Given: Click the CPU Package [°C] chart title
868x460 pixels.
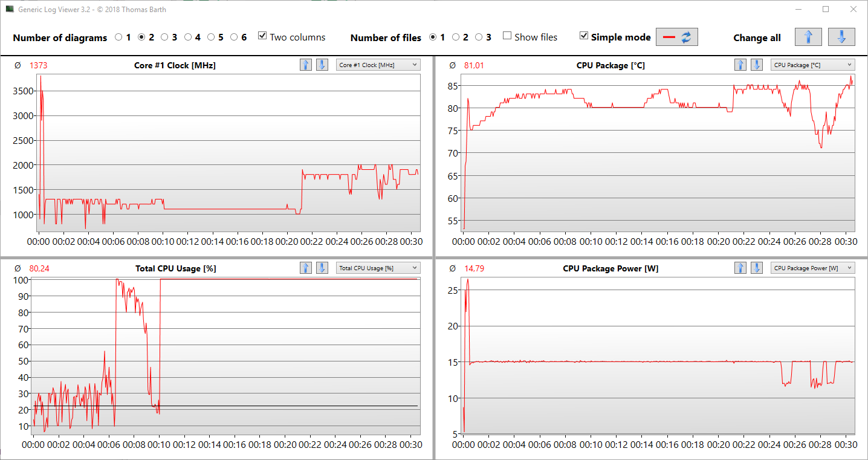Looking at the screenshot, I should tap(611, 65).
